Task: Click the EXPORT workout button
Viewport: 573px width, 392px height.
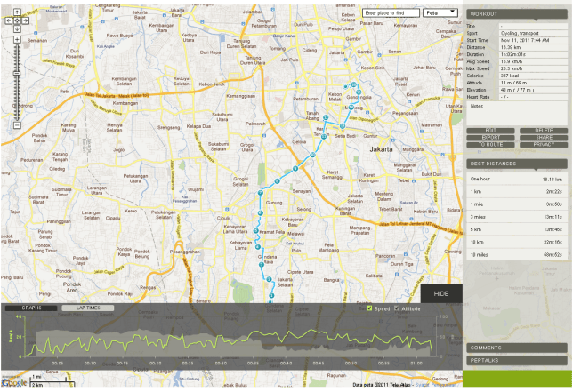Action: point(490,138)
